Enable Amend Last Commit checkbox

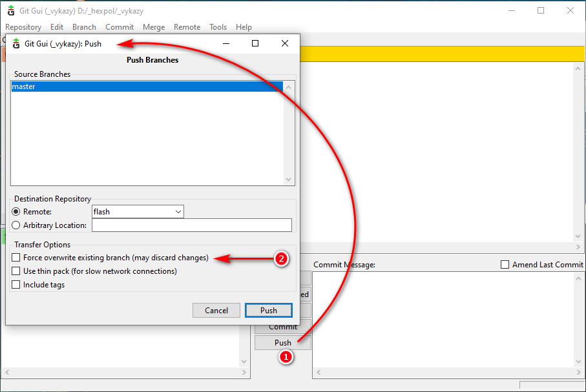pos(505,265)
